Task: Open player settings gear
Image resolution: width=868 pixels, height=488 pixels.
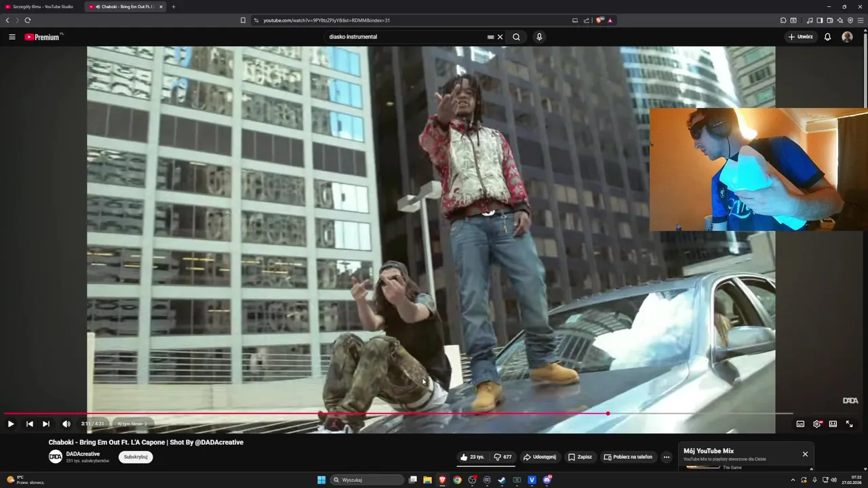Action: (x=817, y=424)
